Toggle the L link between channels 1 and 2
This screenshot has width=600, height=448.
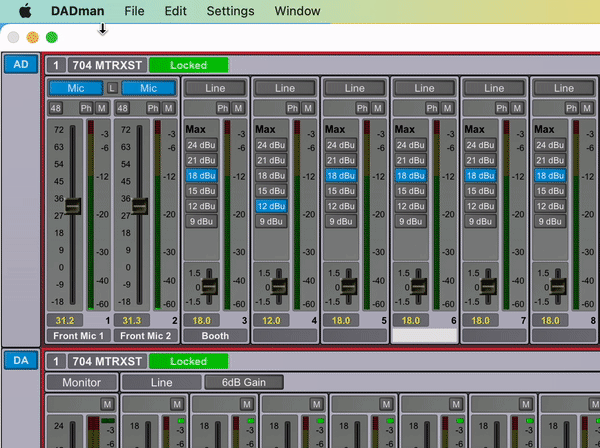tap(112, 88)
